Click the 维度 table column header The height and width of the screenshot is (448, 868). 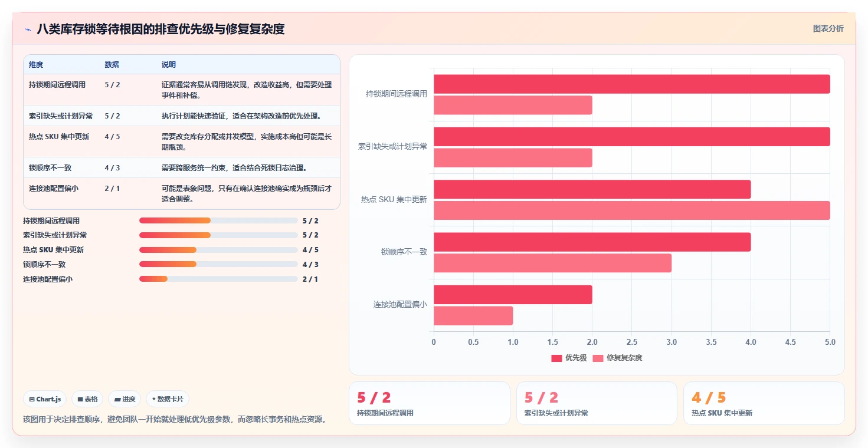tap(36, 64)
